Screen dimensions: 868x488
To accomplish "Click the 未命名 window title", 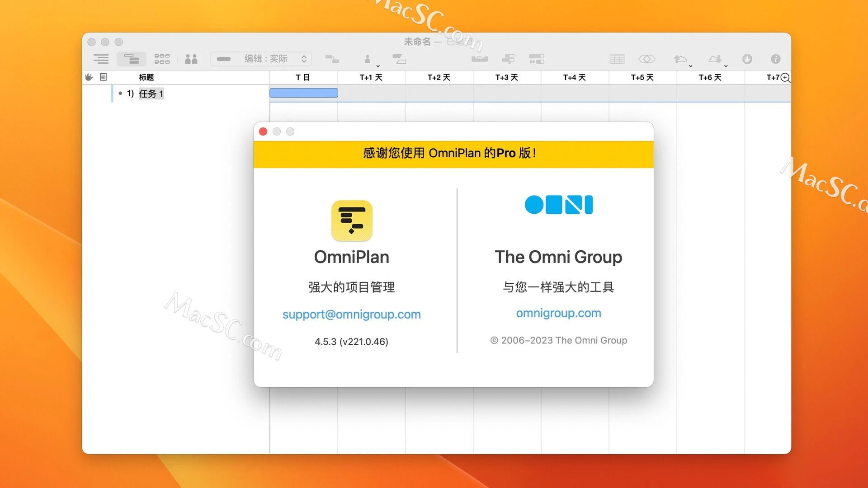I will tap(417, 42).
